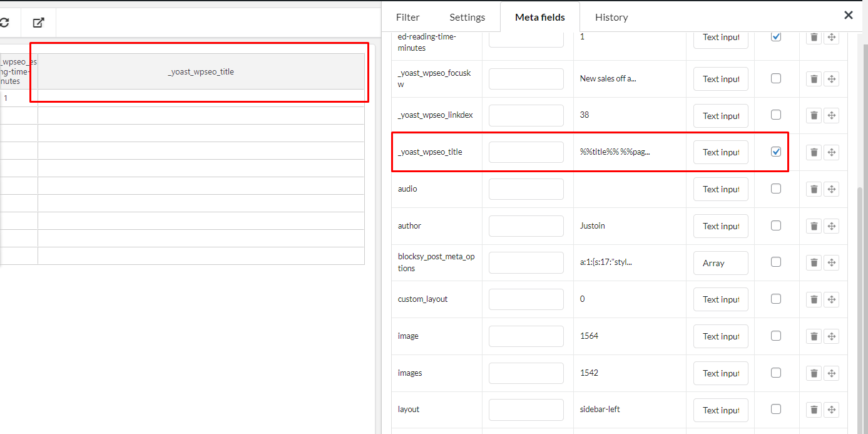Screen dimensions: 868x434
Task: Click the move handle for the _yoast_wpseo_focuskw row
Action: (x=832, y=79)
